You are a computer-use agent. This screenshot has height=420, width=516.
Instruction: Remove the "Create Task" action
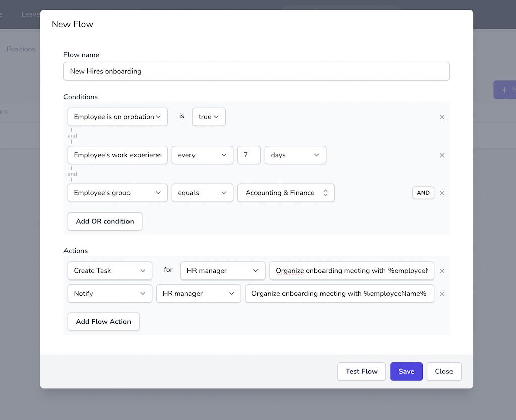click(x=442, y=271)
